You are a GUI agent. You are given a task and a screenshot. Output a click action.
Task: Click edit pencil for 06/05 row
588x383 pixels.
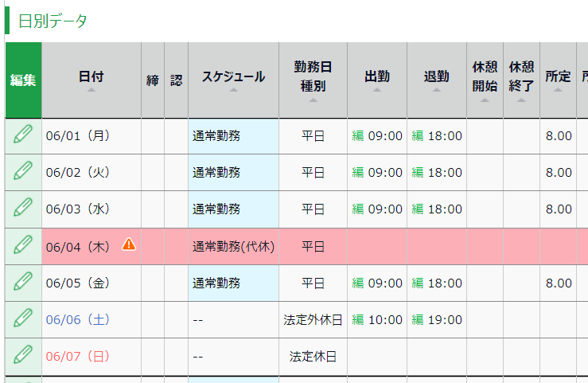(23, 283)
